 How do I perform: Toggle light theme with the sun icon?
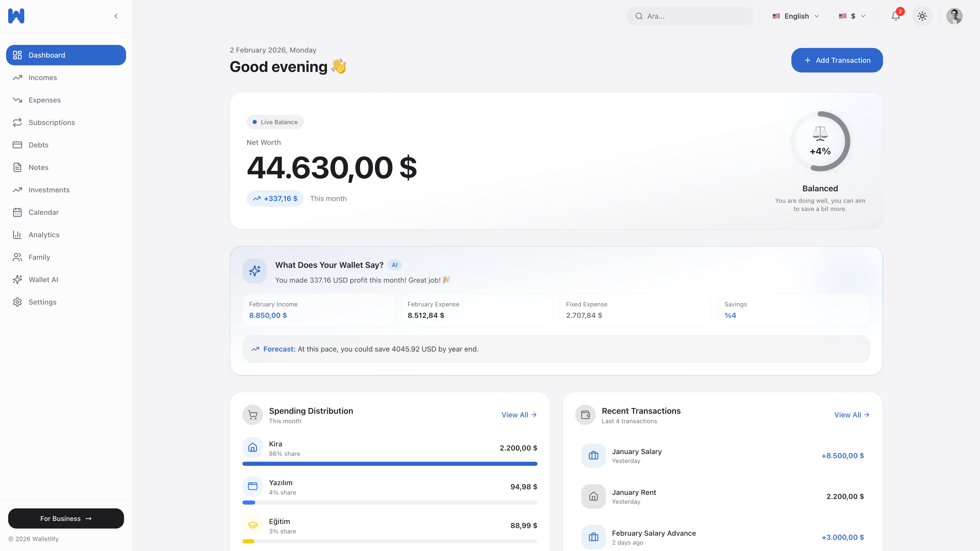tap(922, 16)
